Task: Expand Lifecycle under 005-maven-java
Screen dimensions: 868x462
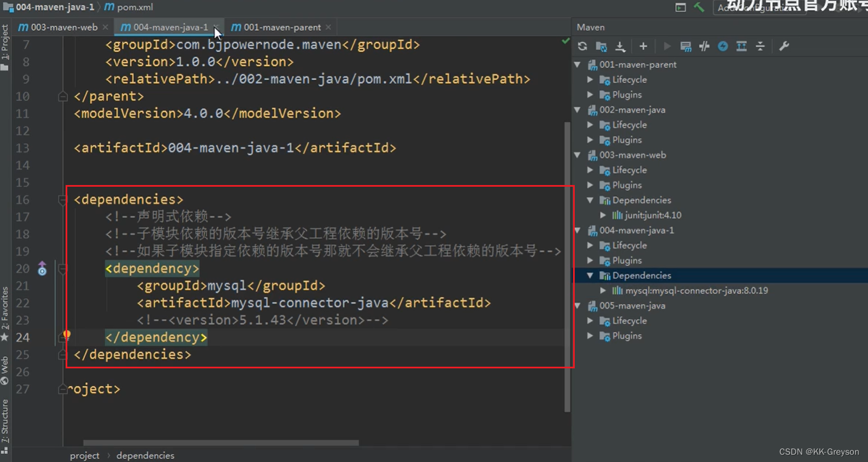Action: pos(590,321)
